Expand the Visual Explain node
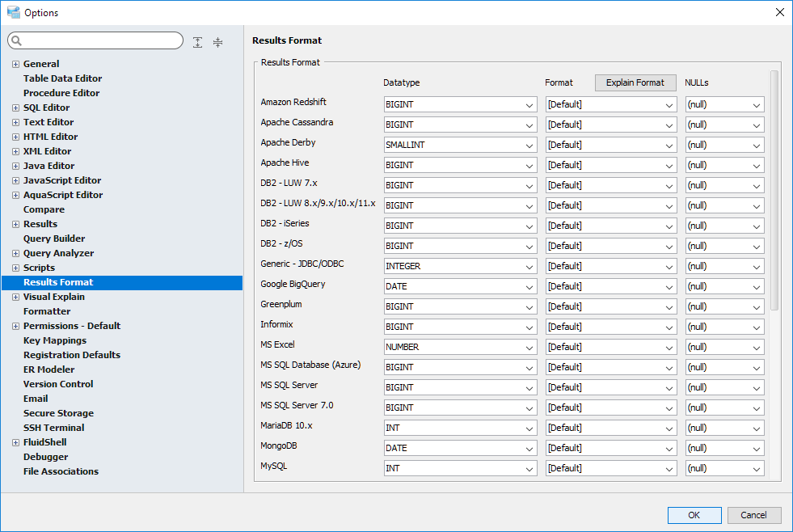 [15, 297]
